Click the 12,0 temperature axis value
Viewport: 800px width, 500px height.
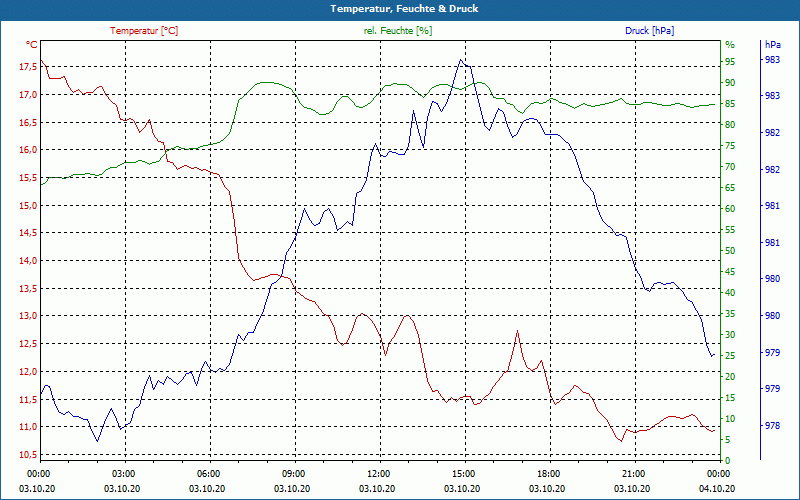28,371
